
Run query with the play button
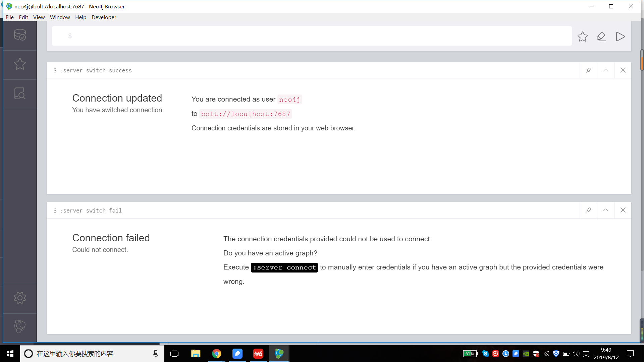pyautogui.click(x=620, y=36)
